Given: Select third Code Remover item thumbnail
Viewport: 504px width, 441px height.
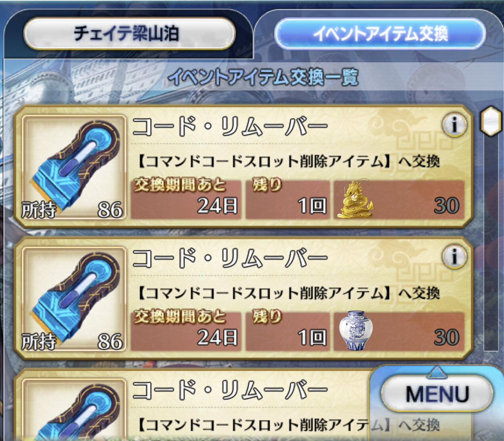Looking at the screenshot, I should point(73,409).
